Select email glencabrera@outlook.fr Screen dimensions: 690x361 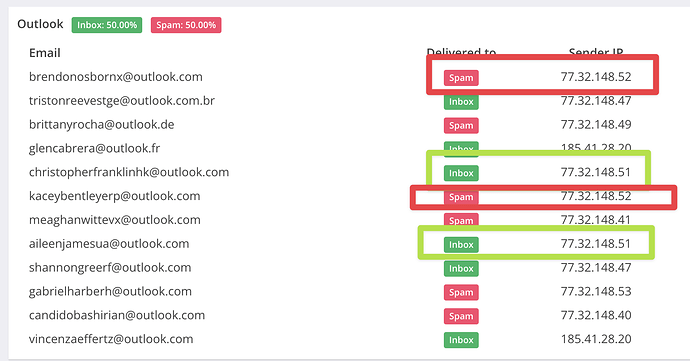[x=95, y=148]
